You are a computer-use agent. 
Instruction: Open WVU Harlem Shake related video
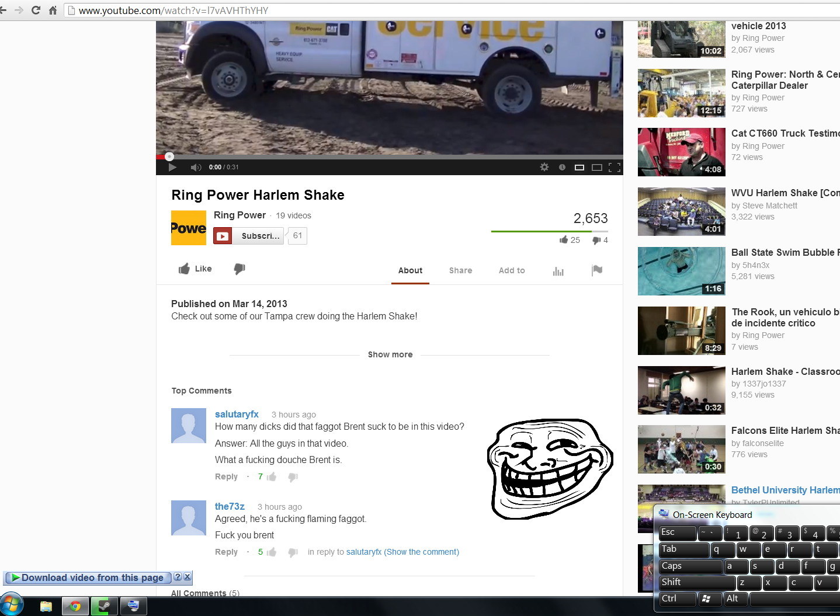682,211
